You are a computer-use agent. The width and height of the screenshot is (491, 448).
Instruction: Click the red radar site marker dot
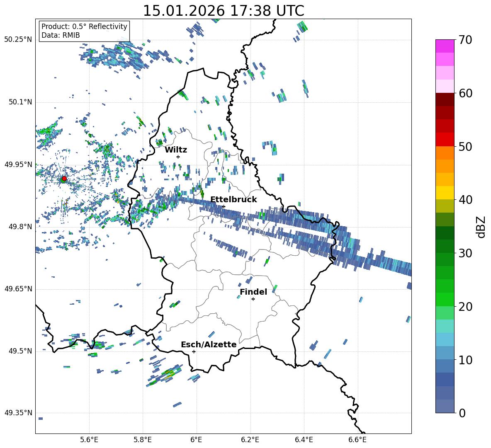coord(64,179)
